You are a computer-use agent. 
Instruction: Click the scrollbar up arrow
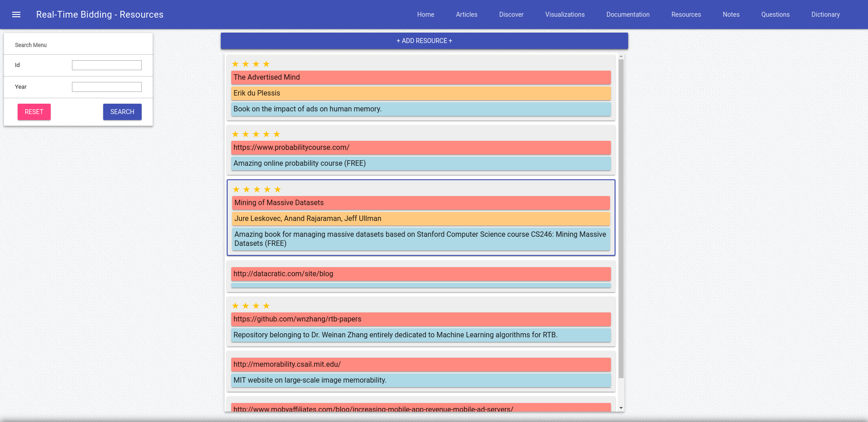(621, 57)
